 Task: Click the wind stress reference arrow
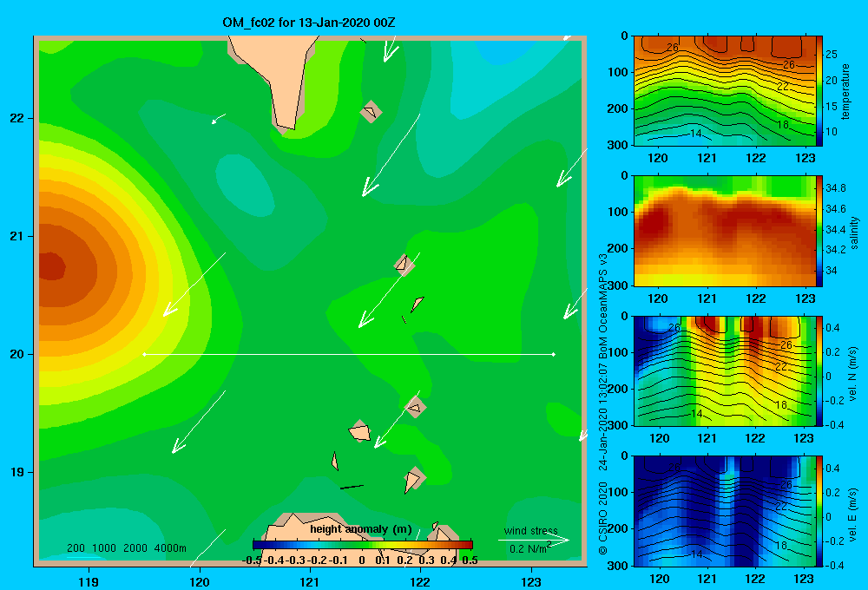pyautogui.click(x=533, y=541)
